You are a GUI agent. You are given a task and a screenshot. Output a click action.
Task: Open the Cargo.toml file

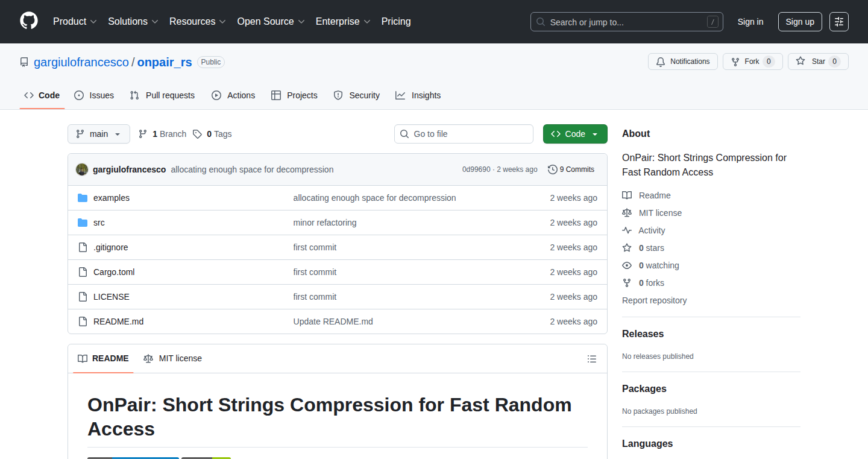(114, 272)
